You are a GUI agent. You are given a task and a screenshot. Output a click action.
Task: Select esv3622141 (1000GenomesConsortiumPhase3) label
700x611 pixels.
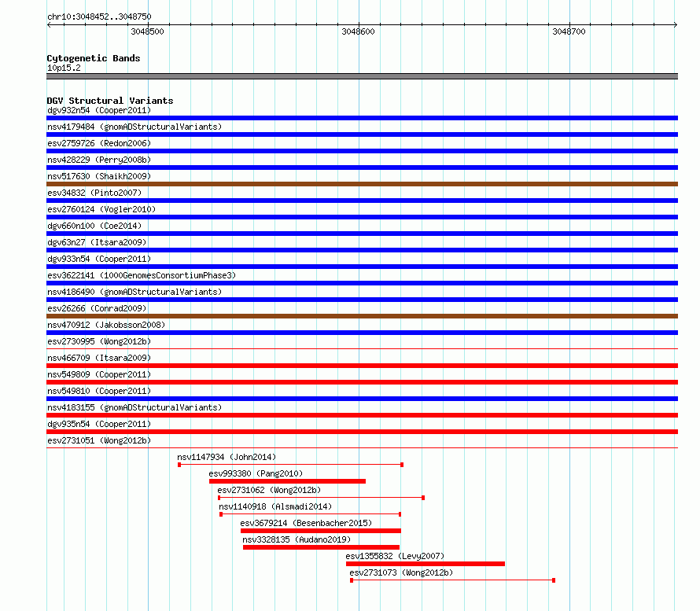coord(142,275)
